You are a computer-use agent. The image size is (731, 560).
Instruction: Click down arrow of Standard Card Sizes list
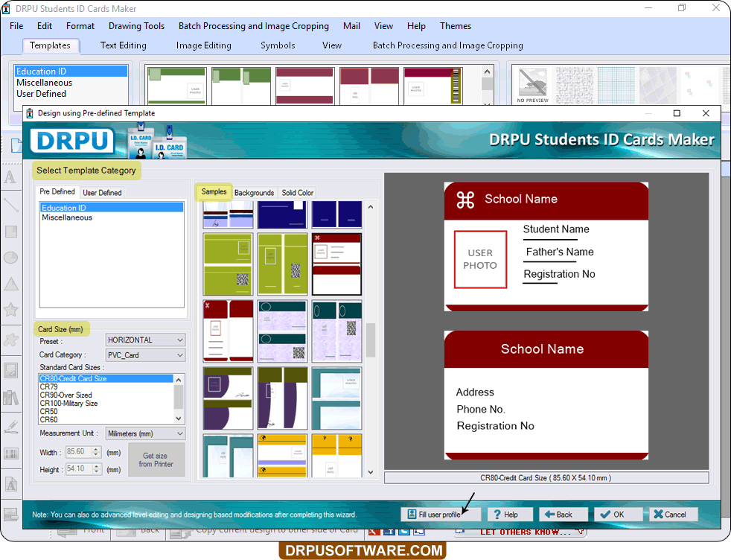pos(179,419)
